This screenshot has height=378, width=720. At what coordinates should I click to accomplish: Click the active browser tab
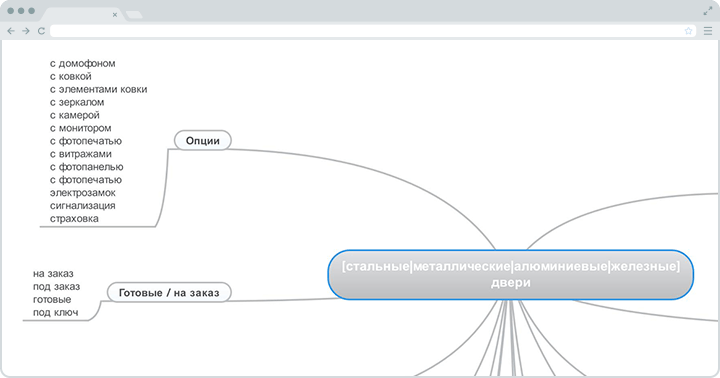tap(80, 15)
